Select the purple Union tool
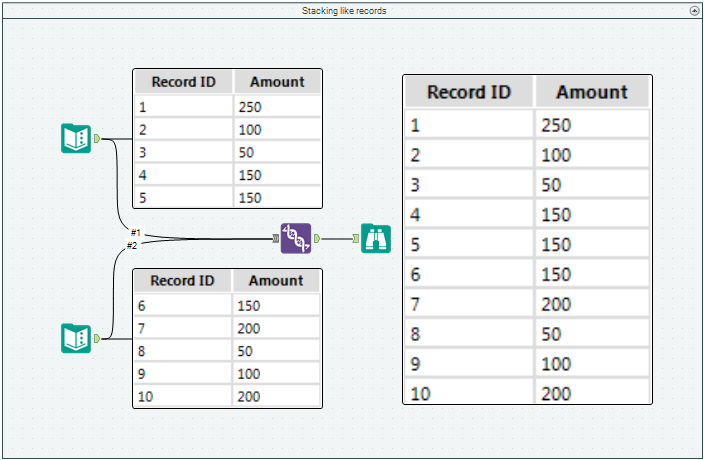704x460 pixels. [x=296, y=238]
